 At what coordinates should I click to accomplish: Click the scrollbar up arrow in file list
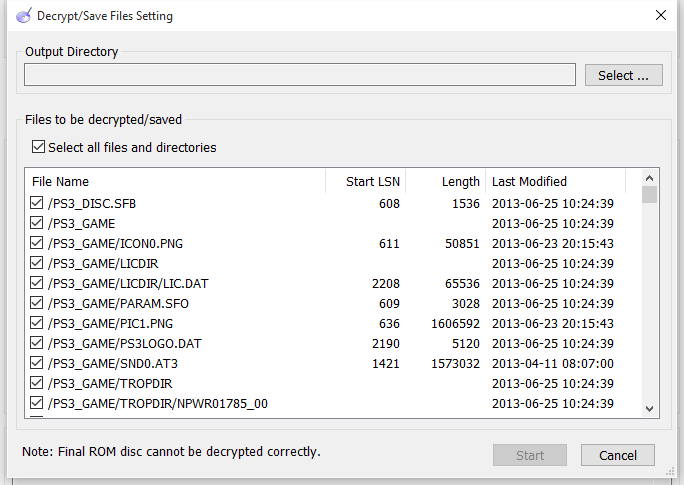649,178
